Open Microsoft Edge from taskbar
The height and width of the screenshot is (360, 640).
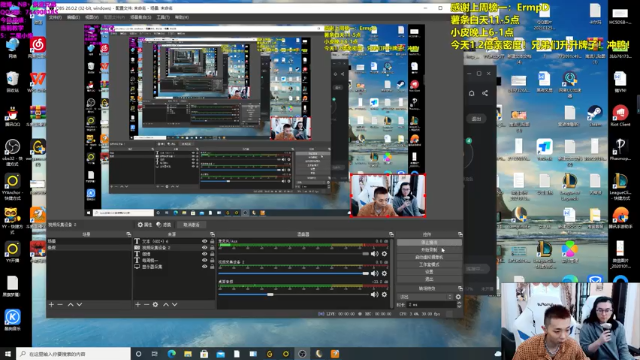point(171,353)
